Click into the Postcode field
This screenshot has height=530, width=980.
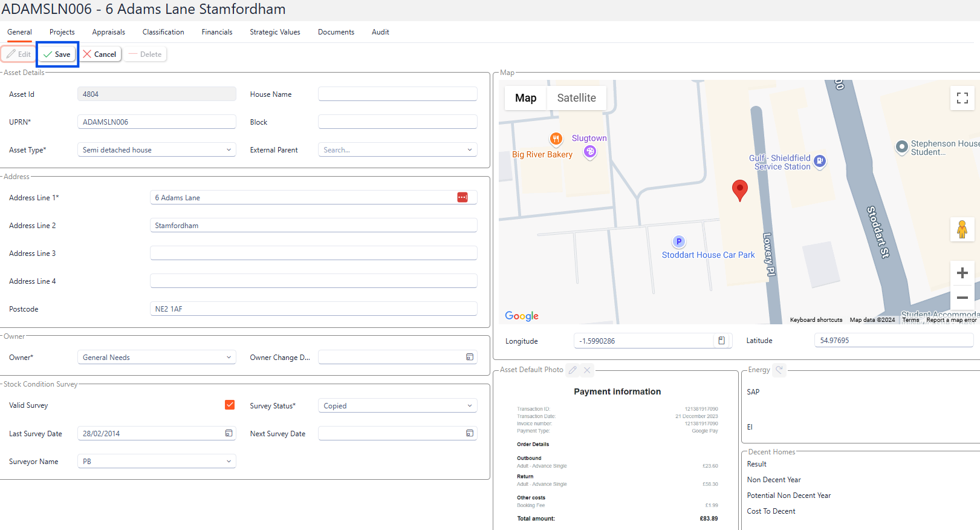tap(313, 309)
